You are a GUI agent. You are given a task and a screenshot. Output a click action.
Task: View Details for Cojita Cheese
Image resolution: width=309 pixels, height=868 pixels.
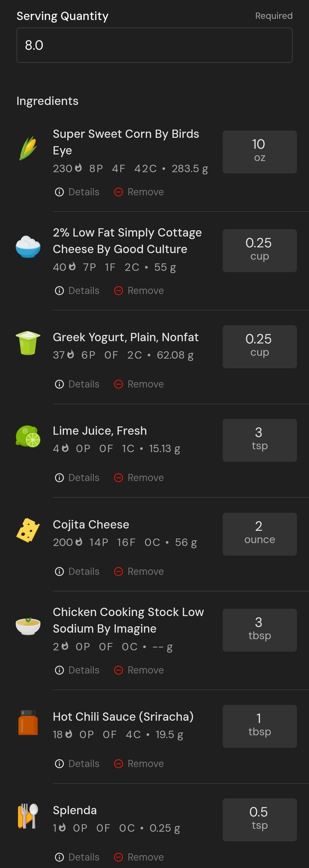77,572
